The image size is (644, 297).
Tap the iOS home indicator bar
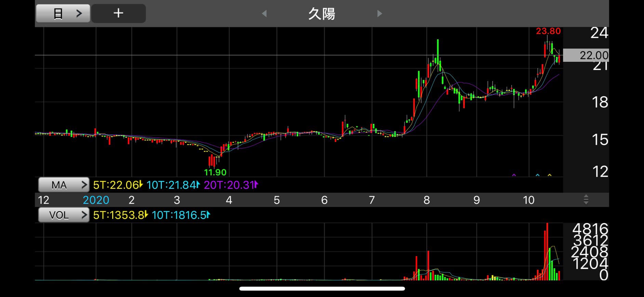tap(322, 289)
